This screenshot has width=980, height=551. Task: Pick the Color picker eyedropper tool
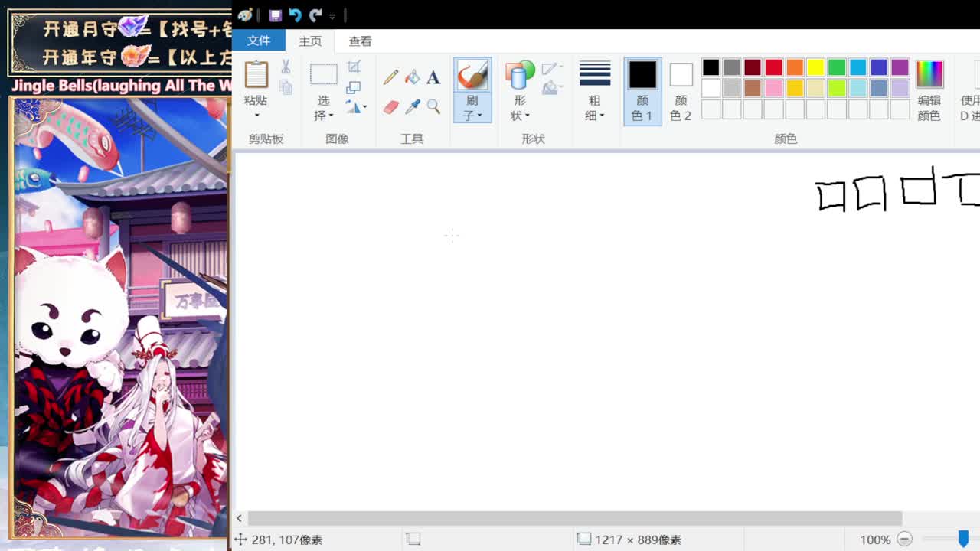(412, 107)
